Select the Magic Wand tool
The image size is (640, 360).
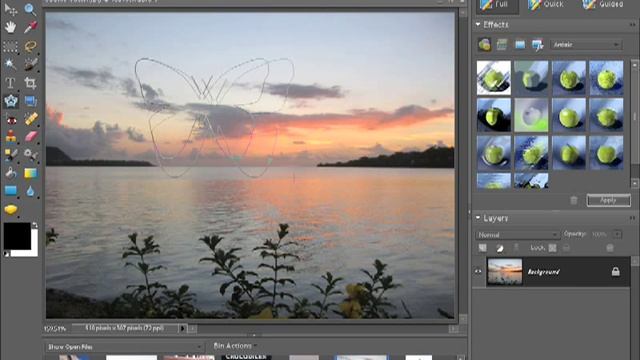10,64
